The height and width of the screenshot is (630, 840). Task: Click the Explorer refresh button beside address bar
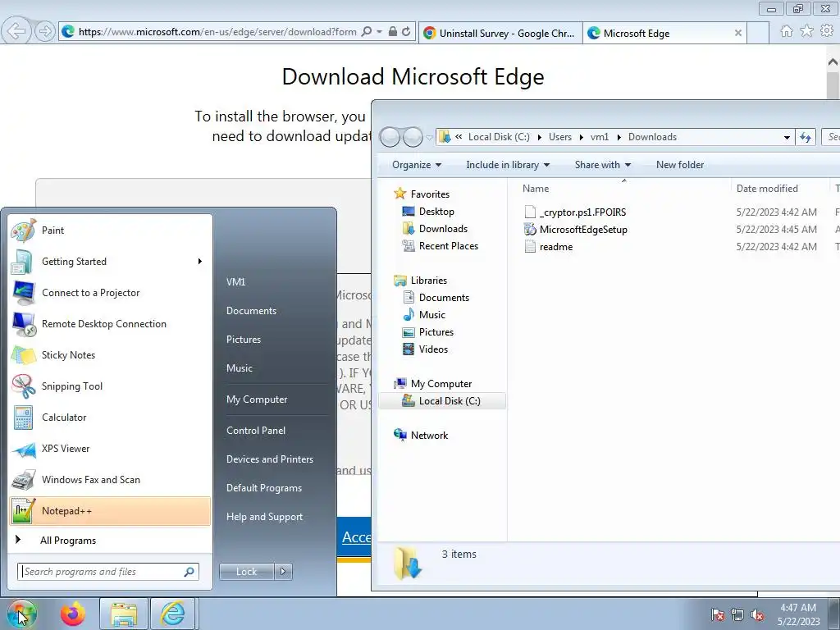806,137
